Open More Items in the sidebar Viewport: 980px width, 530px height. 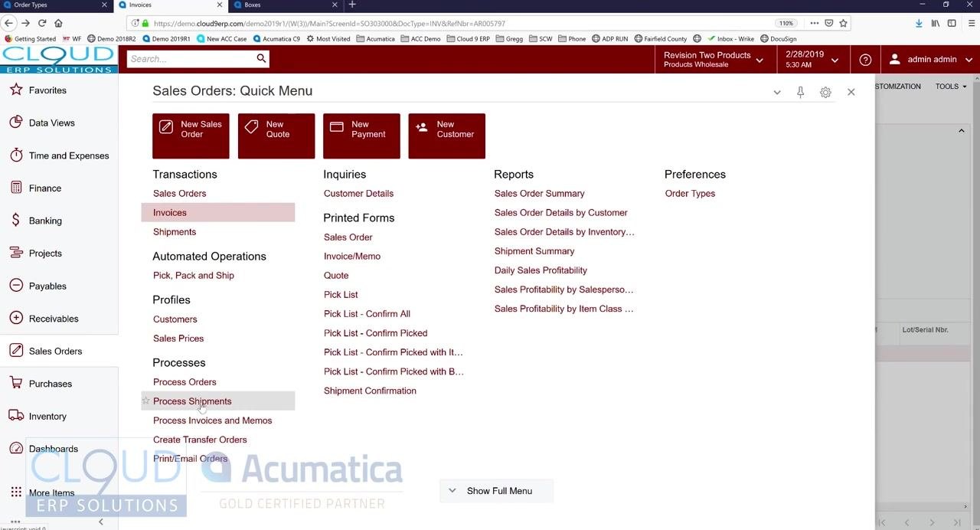point(51,493)
